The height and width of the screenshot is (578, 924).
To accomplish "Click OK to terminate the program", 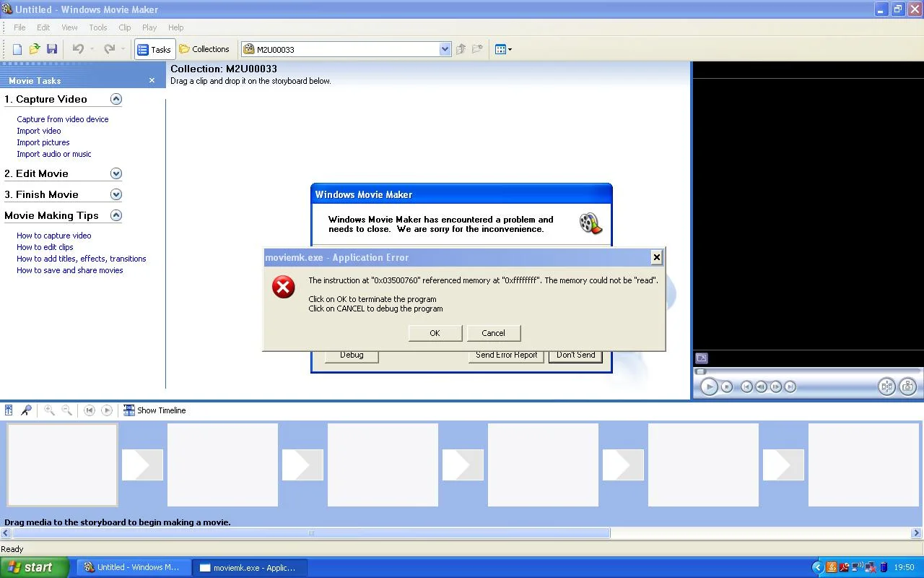I will tap(435, 333).
